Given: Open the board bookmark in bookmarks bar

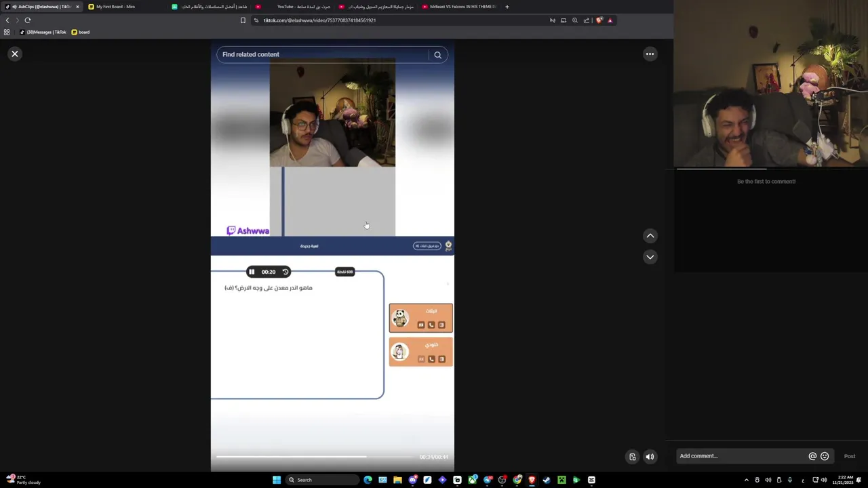Looking at the screenshot, I should click(x=81, y=32).
